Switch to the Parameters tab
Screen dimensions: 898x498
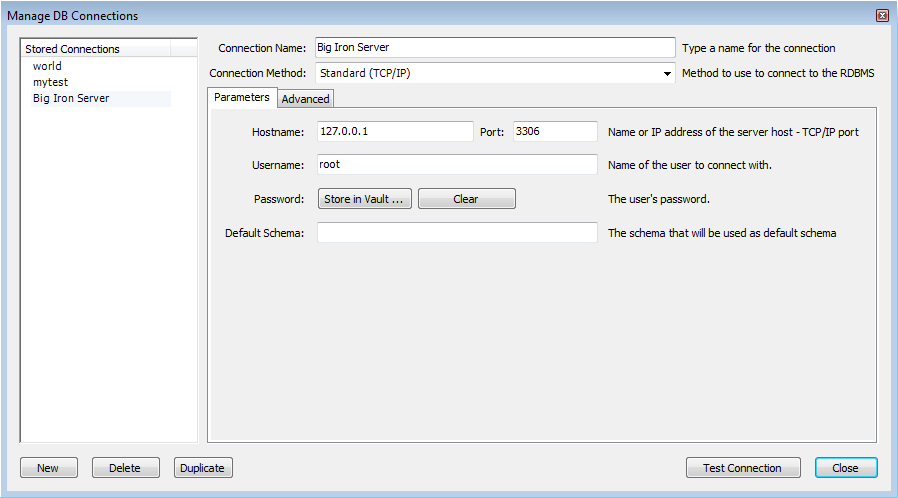[242, 97]
